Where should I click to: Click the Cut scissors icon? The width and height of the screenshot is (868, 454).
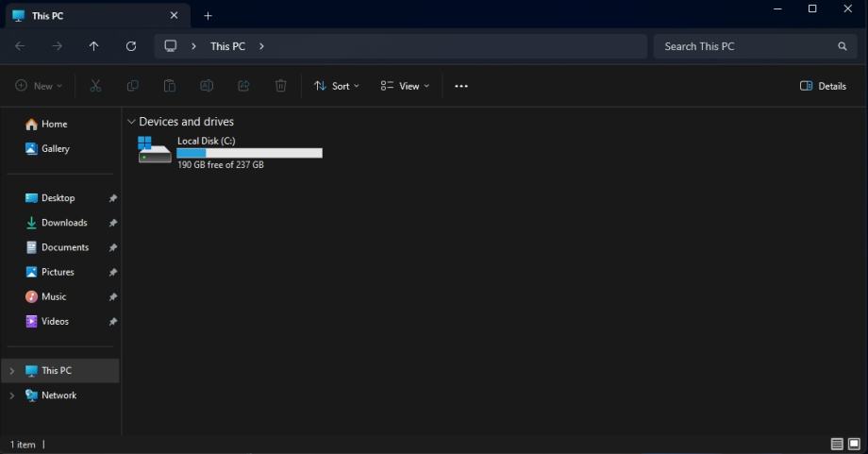pos(96,86)
